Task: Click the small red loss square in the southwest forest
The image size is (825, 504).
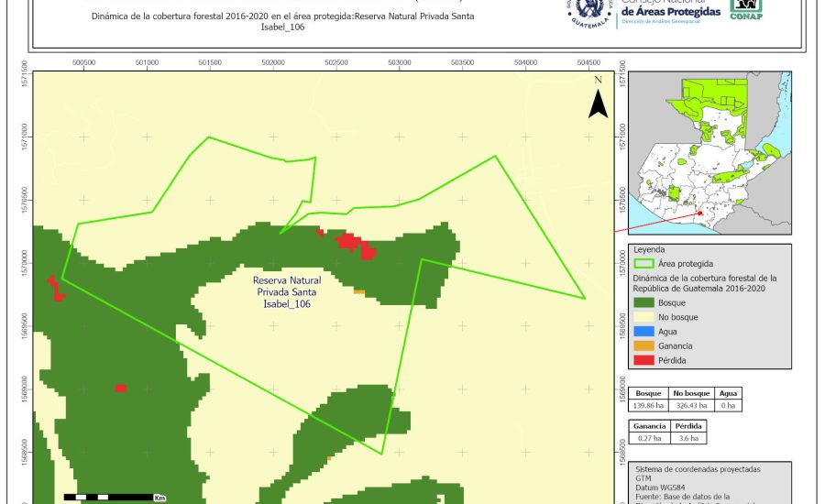Action: 121,389
